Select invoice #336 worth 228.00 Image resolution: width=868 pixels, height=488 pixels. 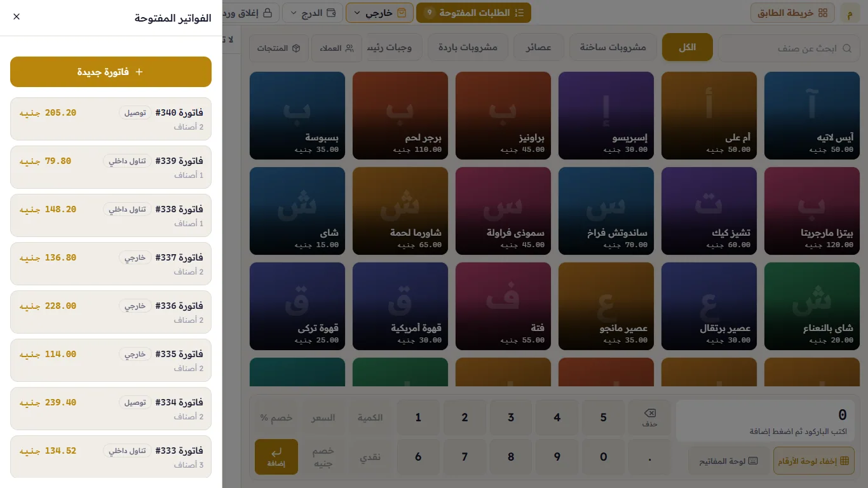[111, 312]
